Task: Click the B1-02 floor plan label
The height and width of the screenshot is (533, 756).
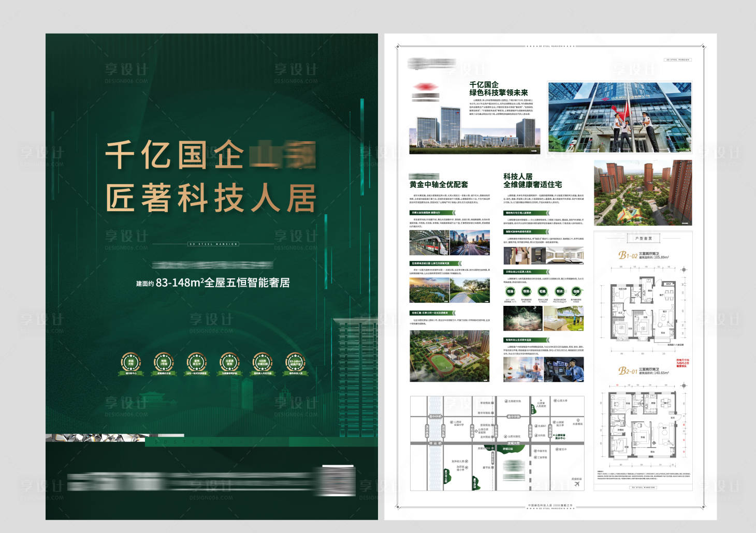Action: (x=628, y=256)
